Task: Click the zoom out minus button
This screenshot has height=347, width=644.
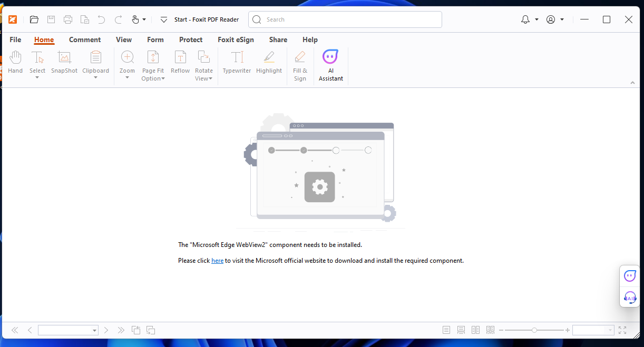Action: [501, 330]
